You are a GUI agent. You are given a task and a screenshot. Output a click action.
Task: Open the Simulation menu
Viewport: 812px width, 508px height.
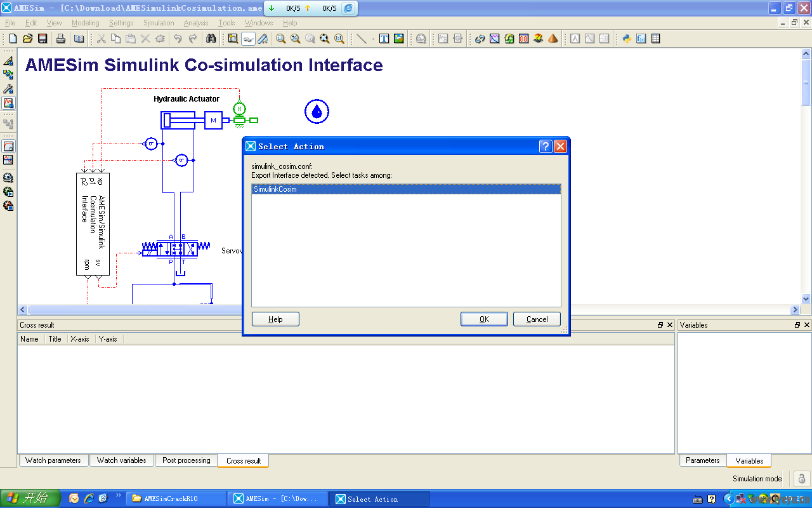point(159,23)
